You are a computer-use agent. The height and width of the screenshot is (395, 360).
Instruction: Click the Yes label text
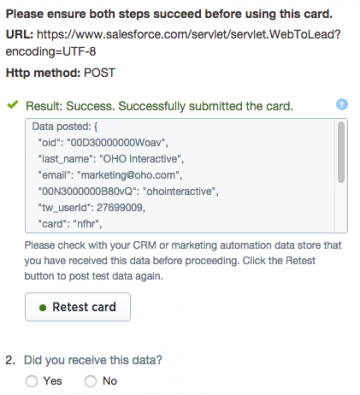(52, 381)
